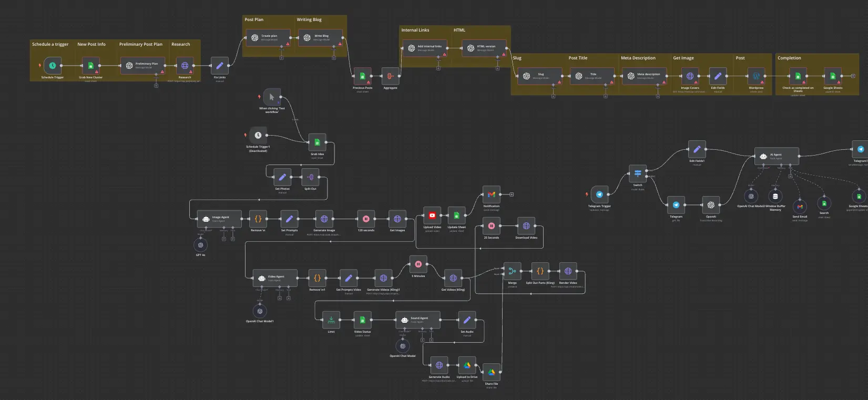Select the Set Photos edit node
Image resolution: width=868 pixels, height=400 pixels.
[282, 177]
